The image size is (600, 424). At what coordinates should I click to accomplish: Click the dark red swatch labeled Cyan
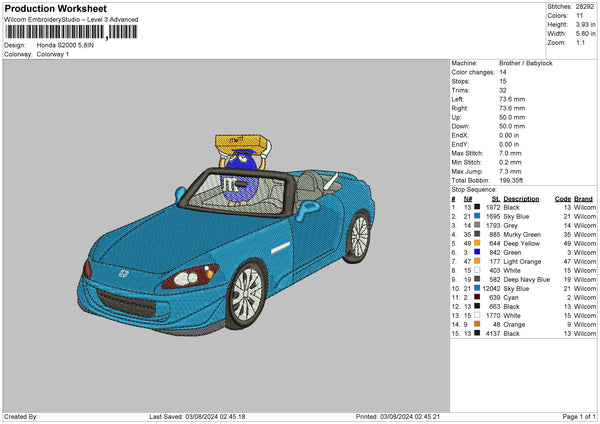(x=477, y=297)
